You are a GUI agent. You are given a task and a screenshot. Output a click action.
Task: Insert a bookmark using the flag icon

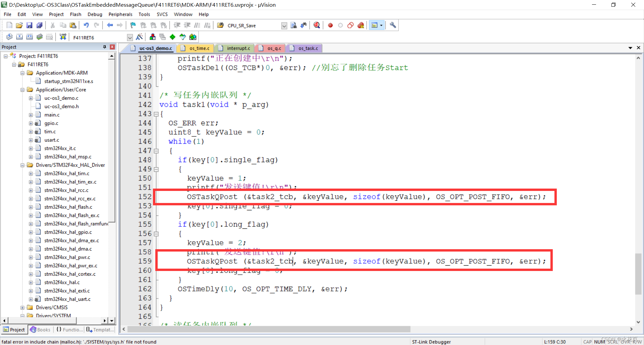[x=133, y=25]
